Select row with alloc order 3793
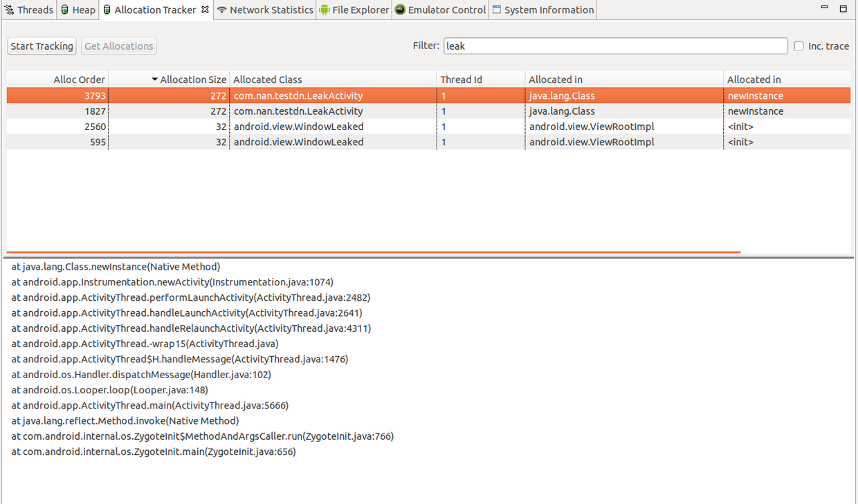Viewport: 858px width, 504px height. point(428,95)
